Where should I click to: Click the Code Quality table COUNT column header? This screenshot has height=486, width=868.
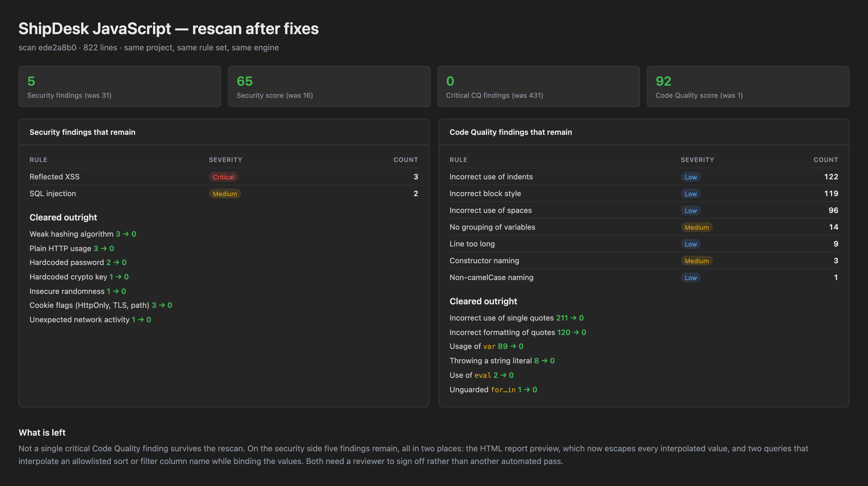[826, 160]
